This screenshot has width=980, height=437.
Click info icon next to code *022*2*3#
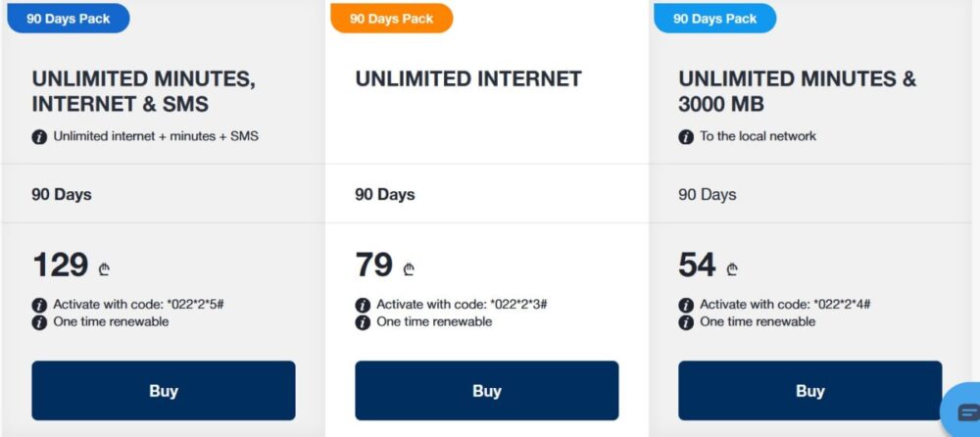(x=363, y=305)
